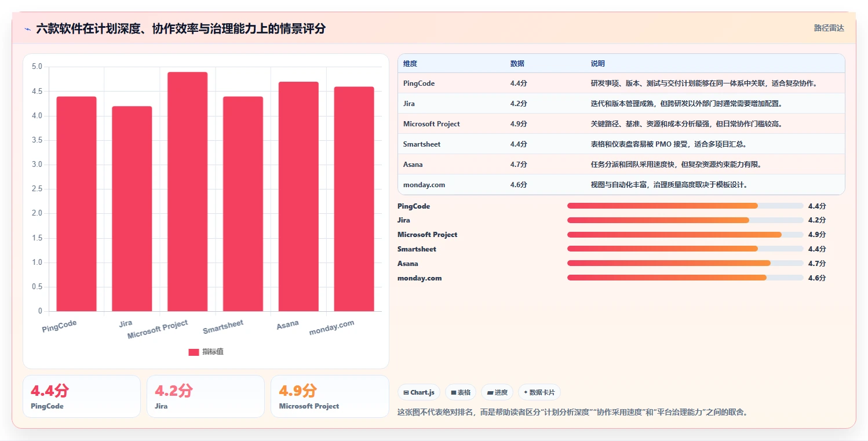Click the monday.com x-axis label
This screenshot has height=441, width=868.
[331, 327]
